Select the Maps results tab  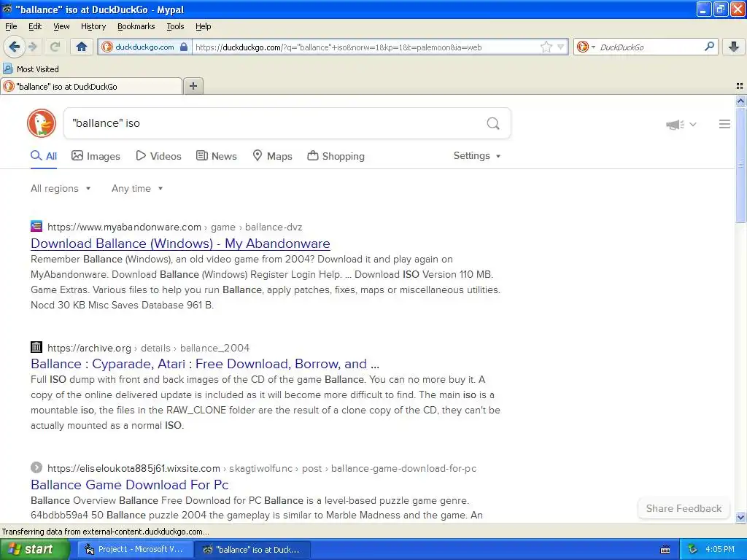272,156
